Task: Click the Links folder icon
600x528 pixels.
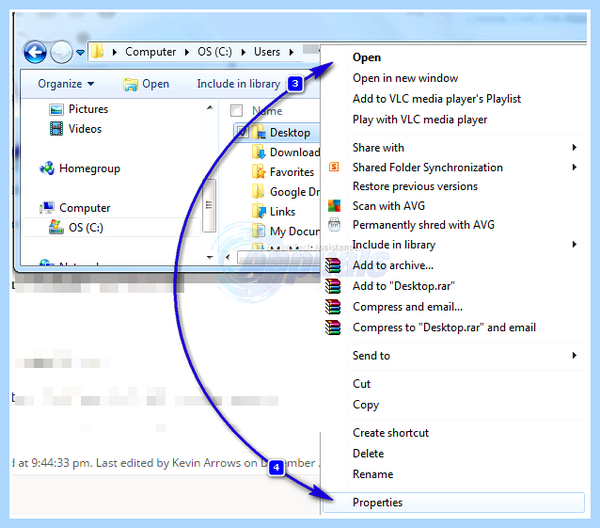Action: pos(259,211)
